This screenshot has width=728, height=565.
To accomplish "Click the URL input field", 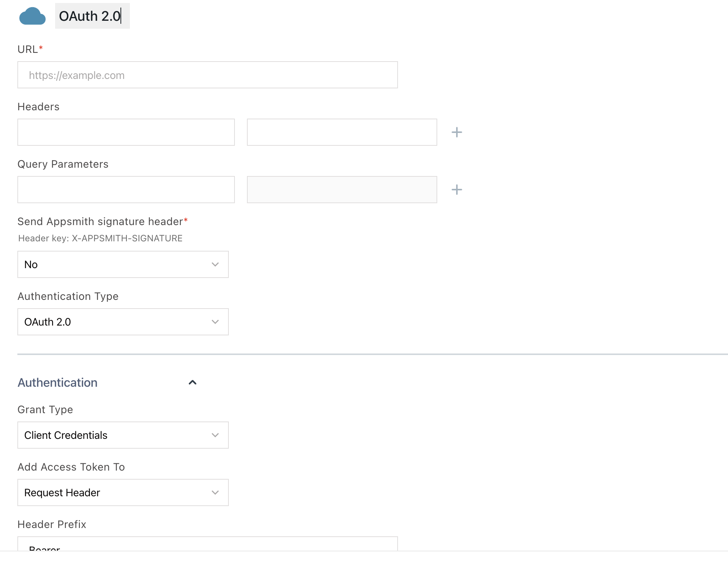I will coord(207,75).
